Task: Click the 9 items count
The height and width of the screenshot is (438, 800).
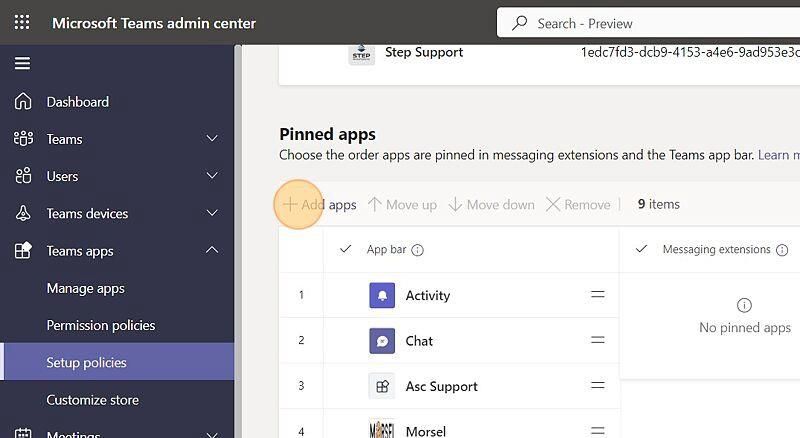Action: [x=658, y=204]
